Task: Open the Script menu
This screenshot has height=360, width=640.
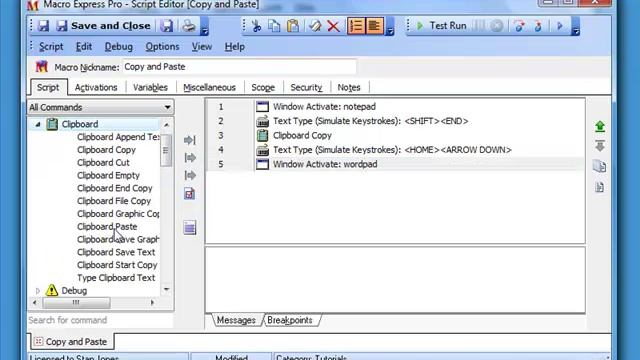Action: (x=51, y=47)
